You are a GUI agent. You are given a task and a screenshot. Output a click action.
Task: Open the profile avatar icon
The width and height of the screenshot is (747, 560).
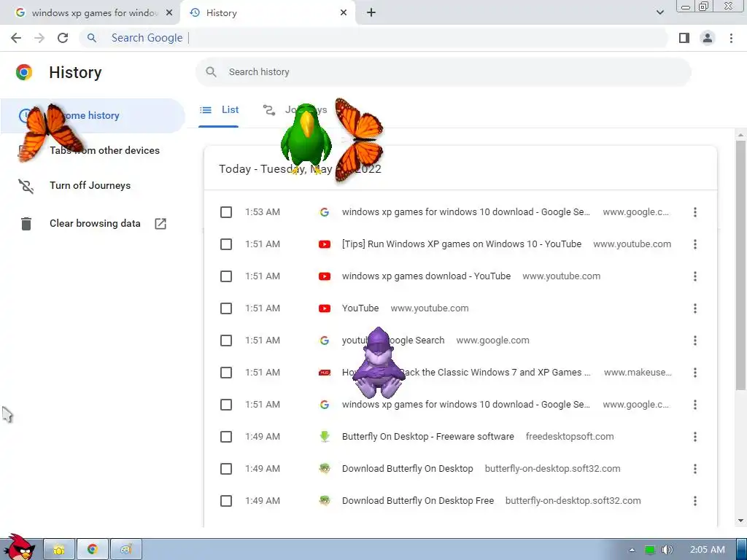pos(708,38)
